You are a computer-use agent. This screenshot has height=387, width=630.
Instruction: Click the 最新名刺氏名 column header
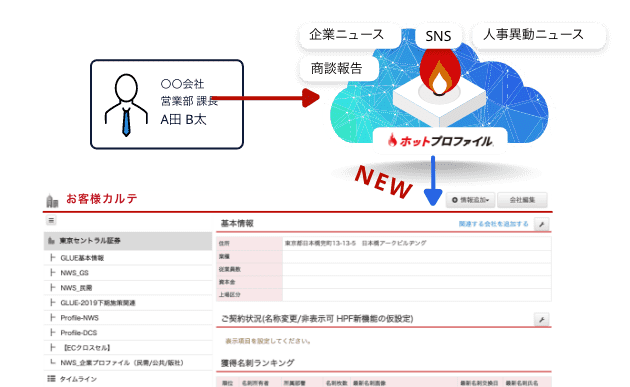coord(521,383)
